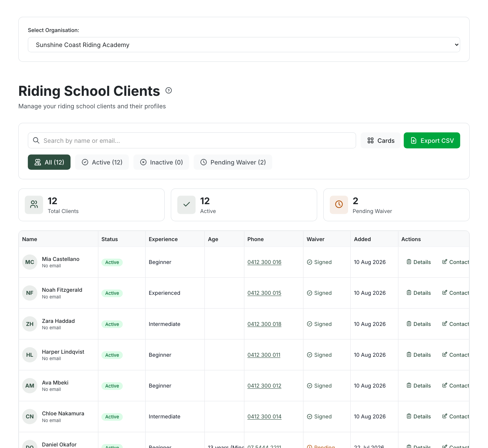This screenshot has width=488, height=448.
Task: Click the Active checkmark stat icon
Action: [x=186, y=205]
